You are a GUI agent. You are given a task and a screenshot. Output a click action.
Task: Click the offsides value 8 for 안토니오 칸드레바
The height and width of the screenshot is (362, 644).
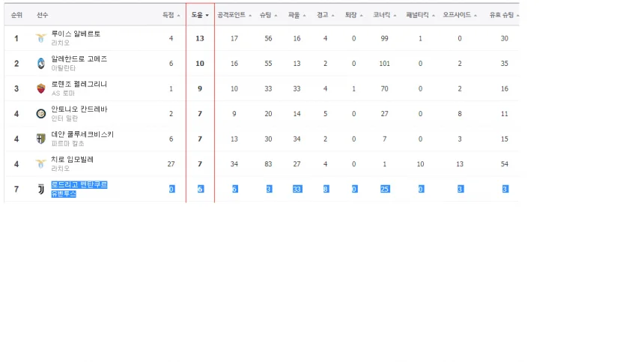point(460,113)
